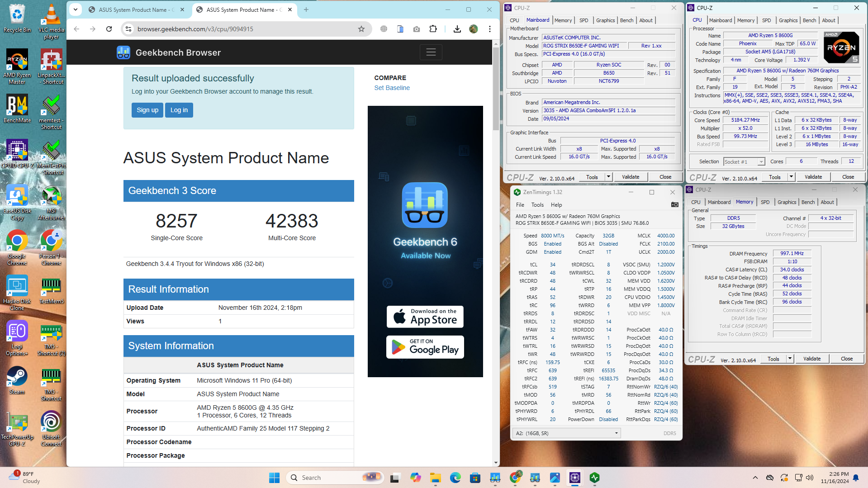Screen dimensions: 868x488
Task: Show hidden system tray icons chevron
Action: 755,478
